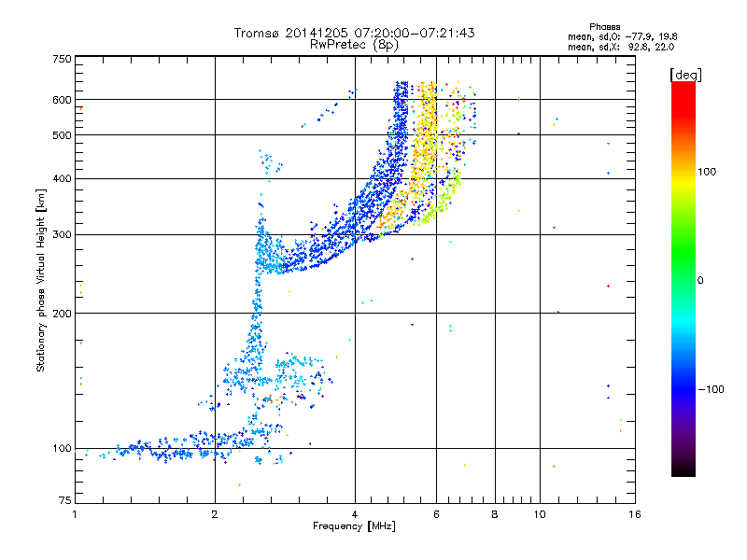This screenshot has width=747, height=560.
Task: Click the colorbar tick label "100"
Action: pos(707,172)
